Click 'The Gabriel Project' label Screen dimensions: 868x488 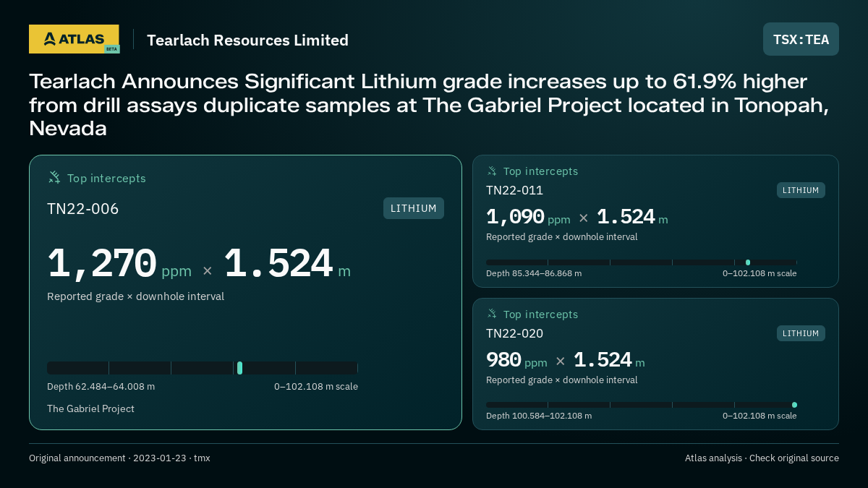(90, 408)
